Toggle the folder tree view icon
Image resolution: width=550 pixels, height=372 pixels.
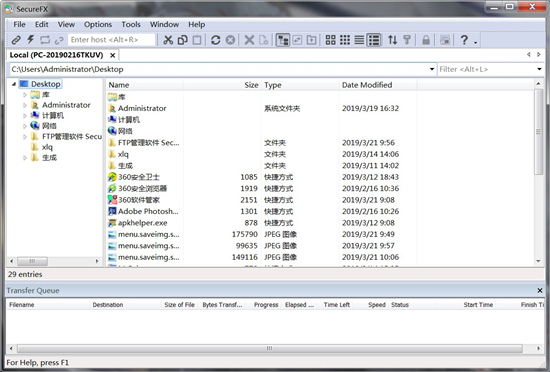(x=283, y=40)
